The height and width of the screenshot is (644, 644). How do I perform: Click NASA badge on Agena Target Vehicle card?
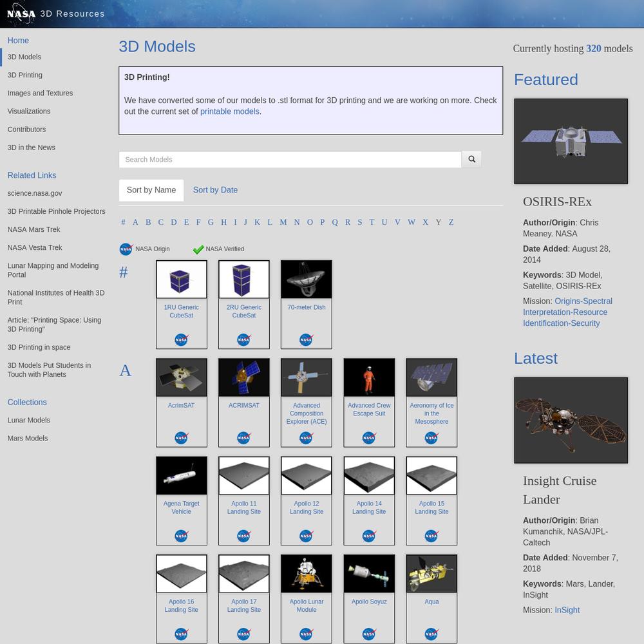[182, 536]
